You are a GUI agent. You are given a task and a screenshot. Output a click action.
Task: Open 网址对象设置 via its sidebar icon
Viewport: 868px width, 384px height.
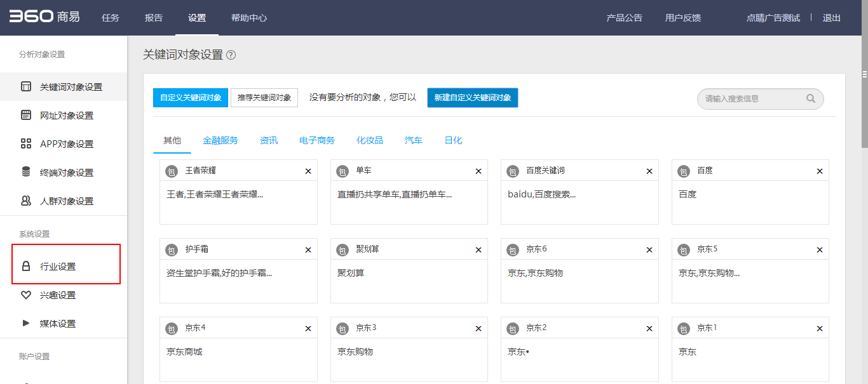pos(26,116)
